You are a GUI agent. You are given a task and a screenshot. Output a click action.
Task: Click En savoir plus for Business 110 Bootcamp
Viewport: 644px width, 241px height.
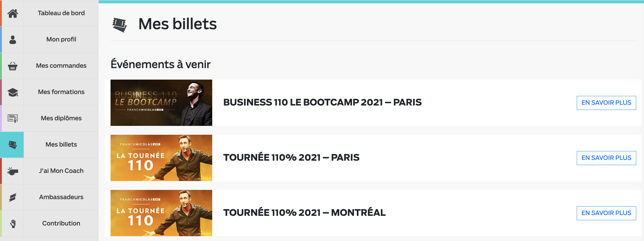point(606,103)
